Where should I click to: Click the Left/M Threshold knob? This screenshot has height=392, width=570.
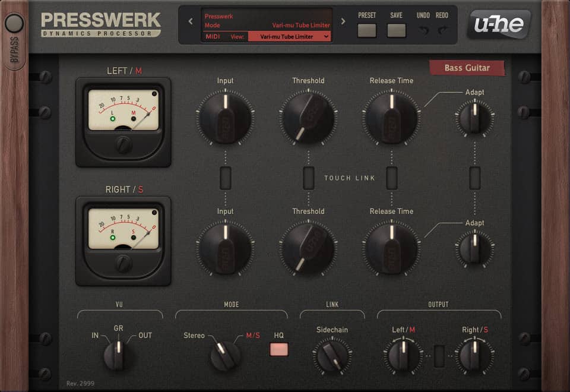308,118
